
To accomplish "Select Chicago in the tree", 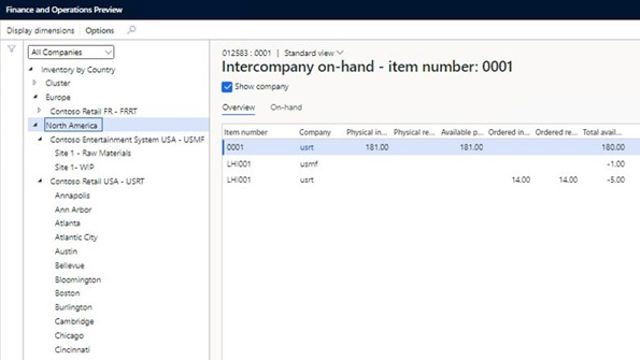I will [69, 335].
